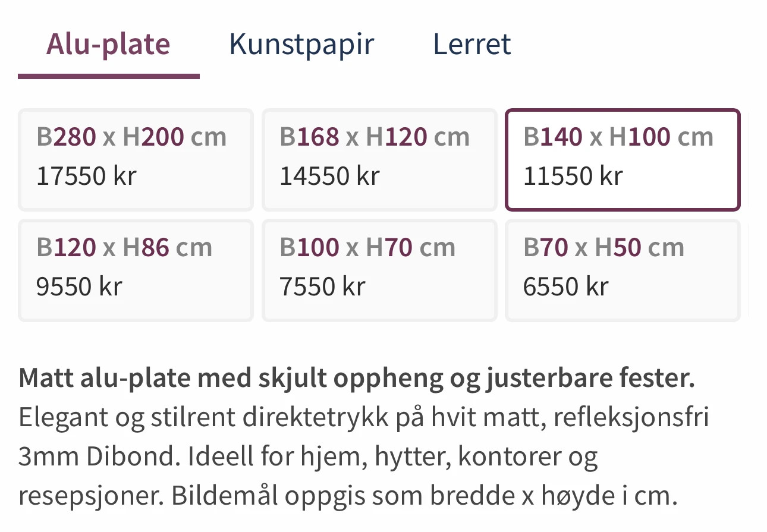This screenshot has height=532, width=767.
Task: Click the 11550 kr price
Action: tap(573, 177)
